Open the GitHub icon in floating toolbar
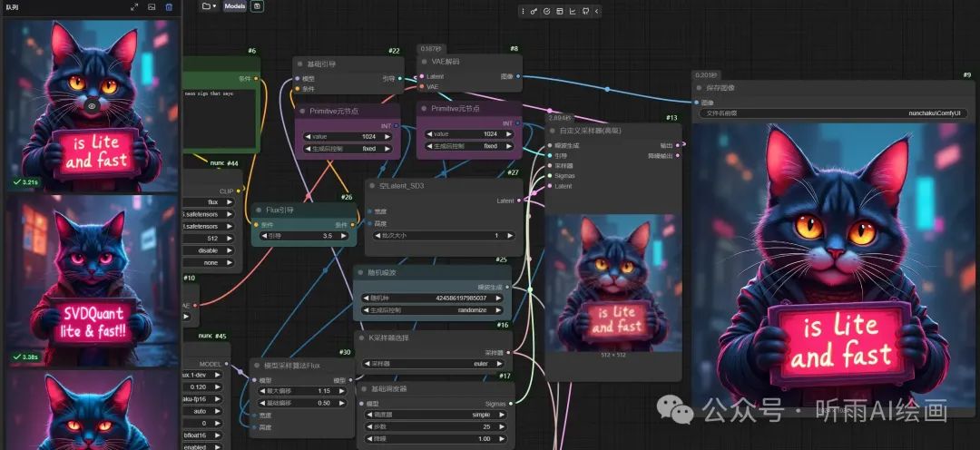 pyautogui.click(x=585, y=11)
